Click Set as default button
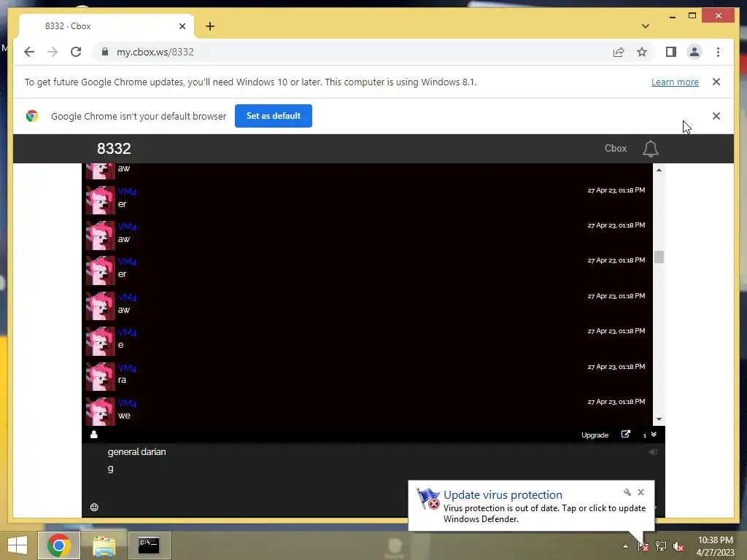Screen dimensions: 747x560 (274, 116)
